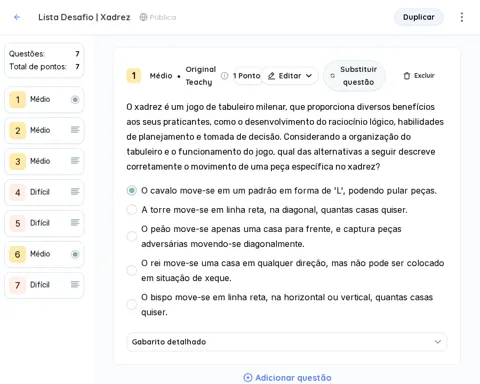Click the 1 Ponto points field
480x384 pixels.
point(247,76)
